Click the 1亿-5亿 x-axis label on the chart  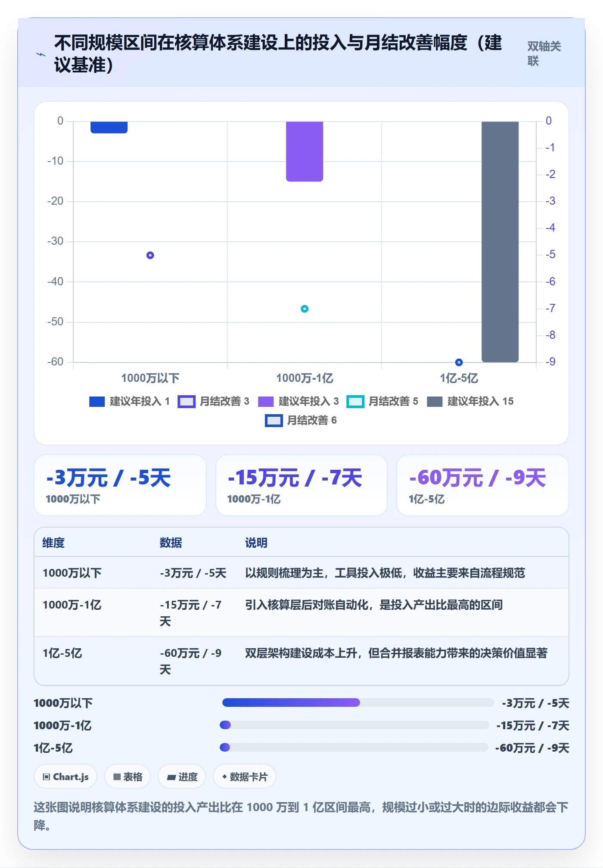tap(459, 378)
